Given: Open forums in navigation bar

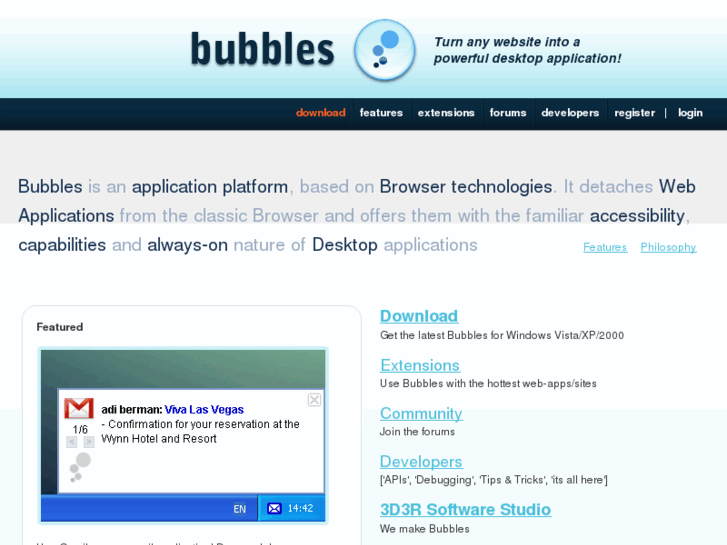Looking at the screenshot, I should [508, 113].
